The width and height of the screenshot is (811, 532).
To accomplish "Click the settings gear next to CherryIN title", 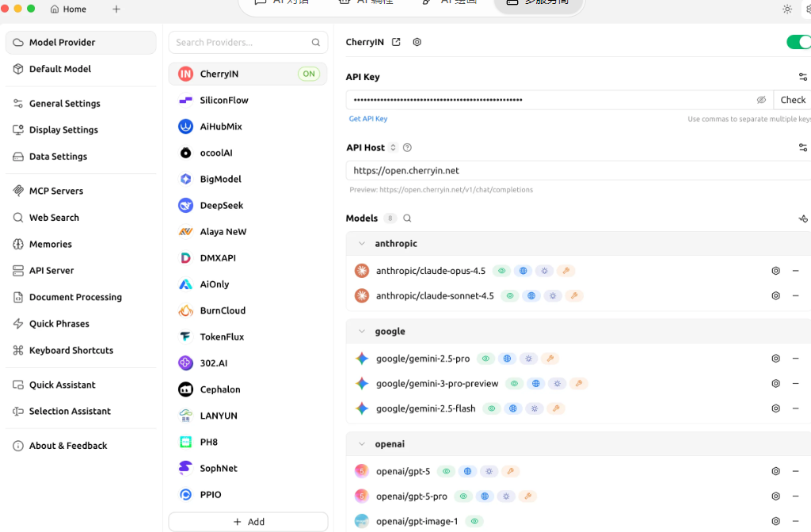I will click(x=417, y=42).
